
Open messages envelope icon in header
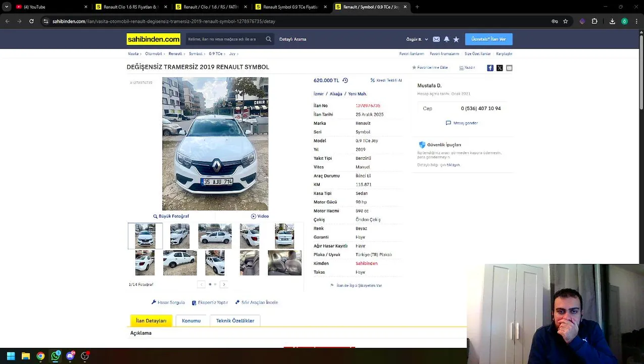(436, 39)
